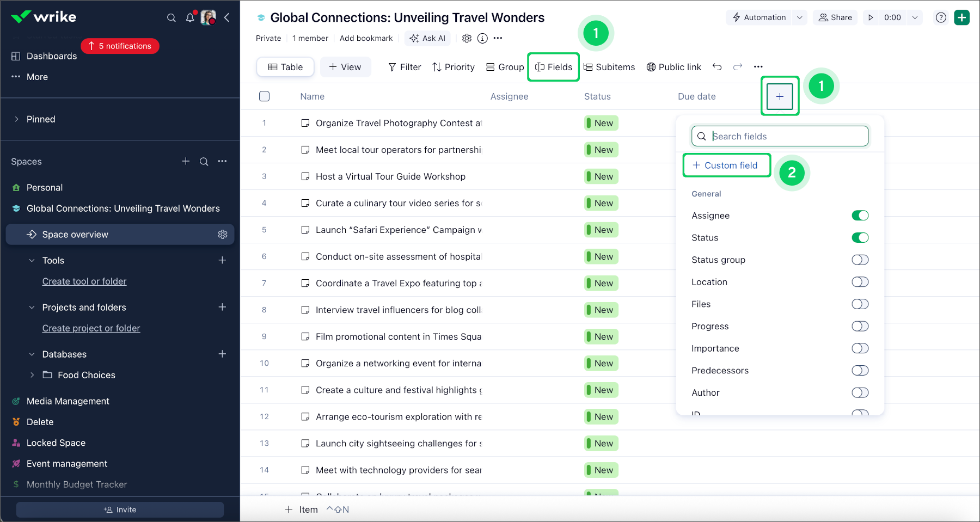Open the Automation dropdown arrow
This screenshot has width=980, height=522.
pyautogui.click(x=799, y=17)
